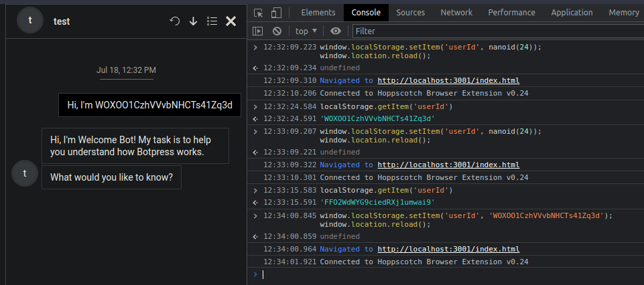Select the Network tab

456,13
